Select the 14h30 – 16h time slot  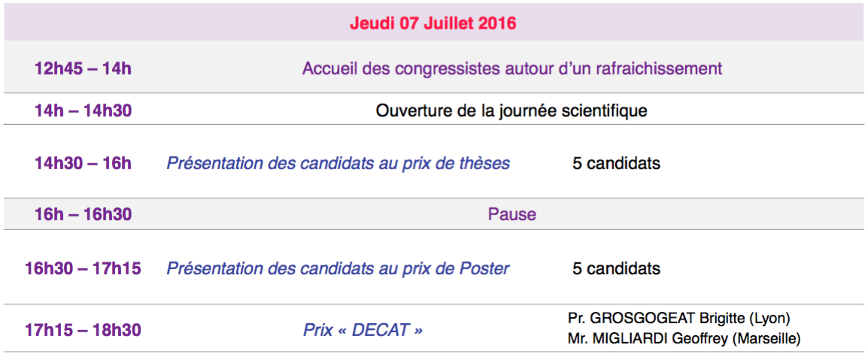[83, 163]
